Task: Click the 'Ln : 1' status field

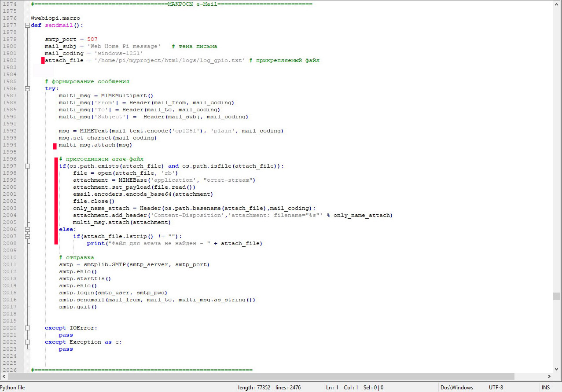Action: 332,388
